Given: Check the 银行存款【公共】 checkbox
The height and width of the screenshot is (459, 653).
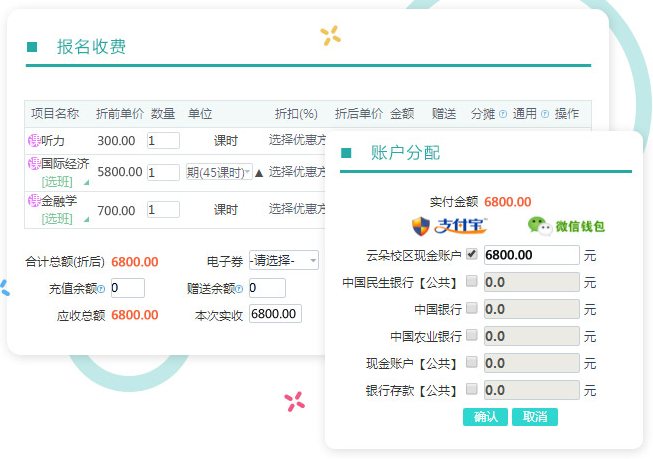Looking at the screenshot, I should click(471, 389).
